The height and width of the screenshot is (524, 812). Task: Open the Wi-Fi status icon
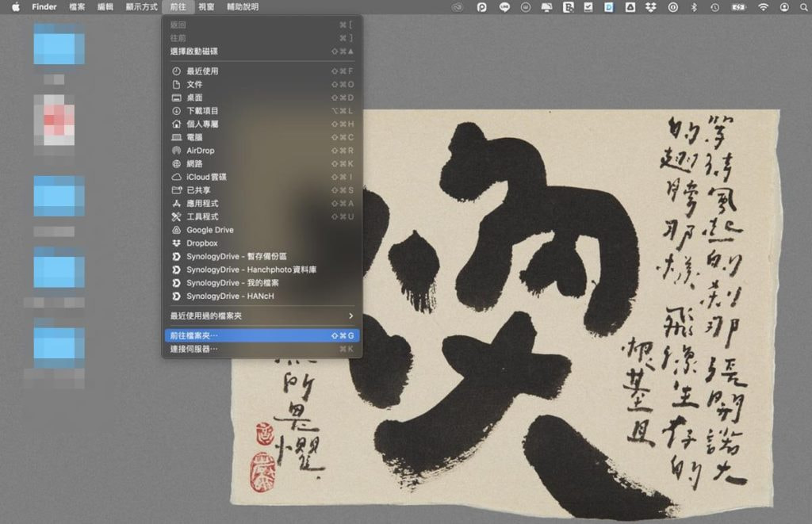[x=764, y=7]
